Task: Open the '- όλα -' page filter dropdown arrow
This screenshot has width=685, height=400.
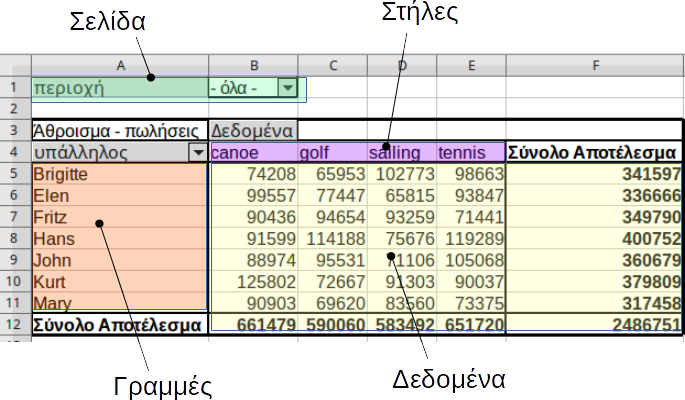Action: pos(287,88)
